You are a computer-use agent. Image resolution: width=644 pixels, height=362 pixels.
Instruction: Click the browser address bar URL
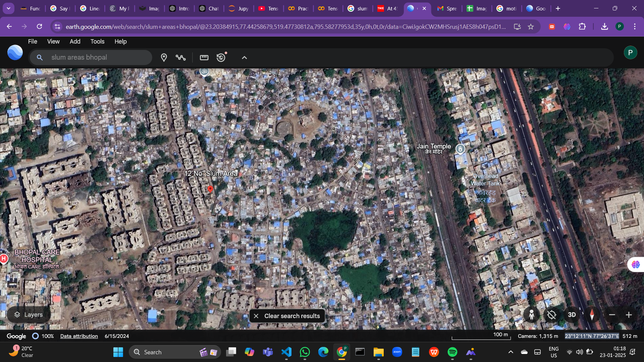click(285, 26)
